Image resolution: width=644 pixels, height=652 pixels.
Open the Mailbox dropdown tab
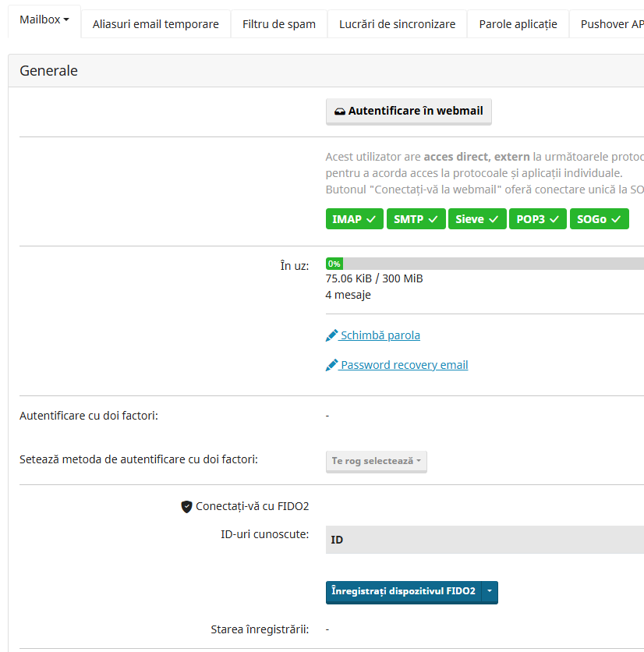click(44, 20)
